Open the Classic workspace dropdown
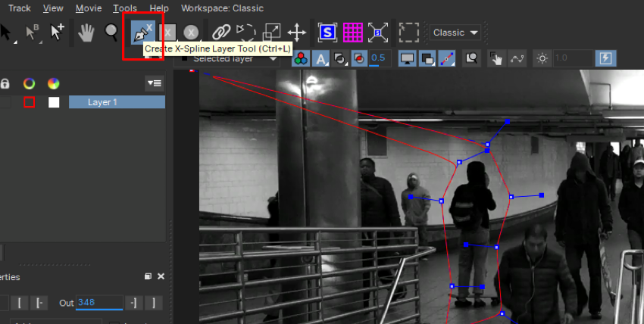Viewport: 644px width, 324px height. pyautogui.click(x=455, y=33)
